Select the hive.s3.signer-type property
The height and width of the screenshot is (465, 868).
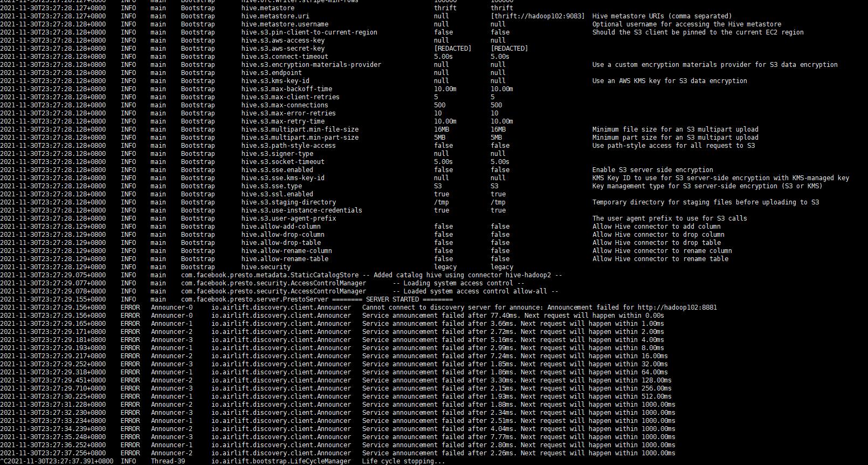(x=277, y=154)
